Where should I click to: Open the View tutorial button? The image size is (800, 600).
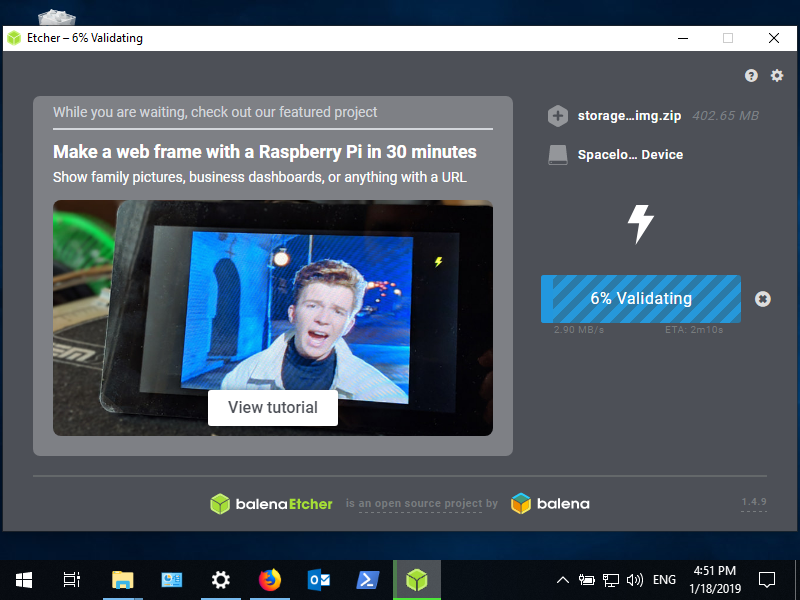point(273,408)
